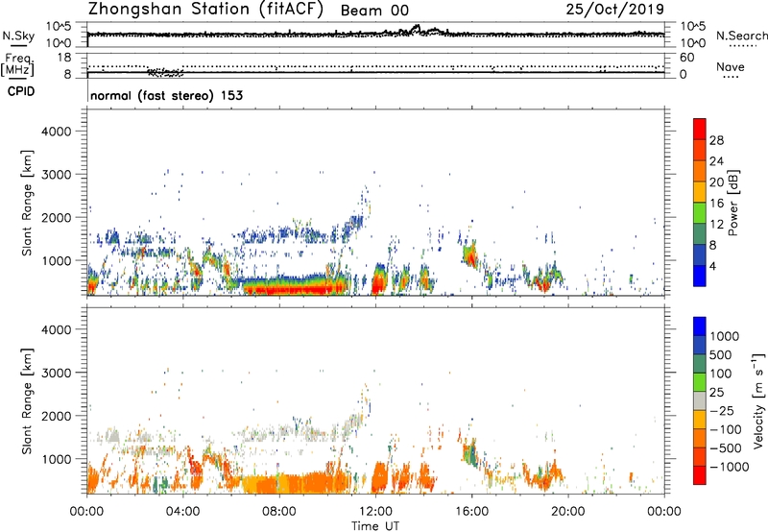Click the 'Time UT' axis title
The image size is (768, 532).
[x=375, y=526]
